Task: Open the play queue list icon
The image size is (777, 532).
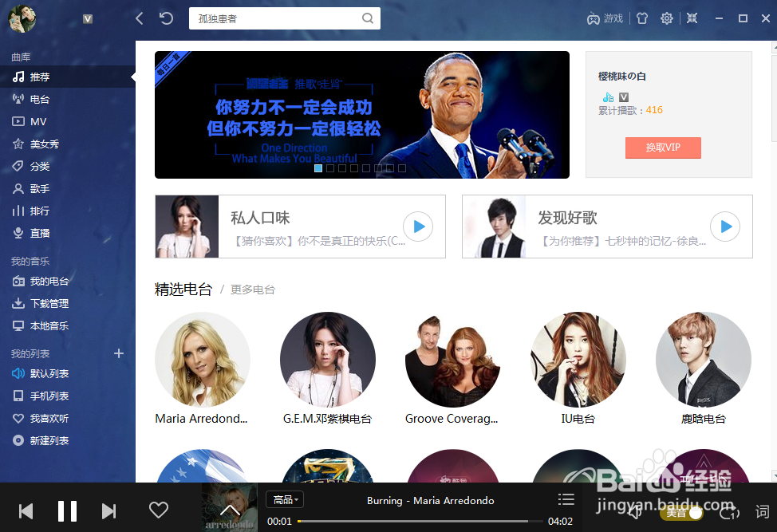Action: (x=566, y=499)
